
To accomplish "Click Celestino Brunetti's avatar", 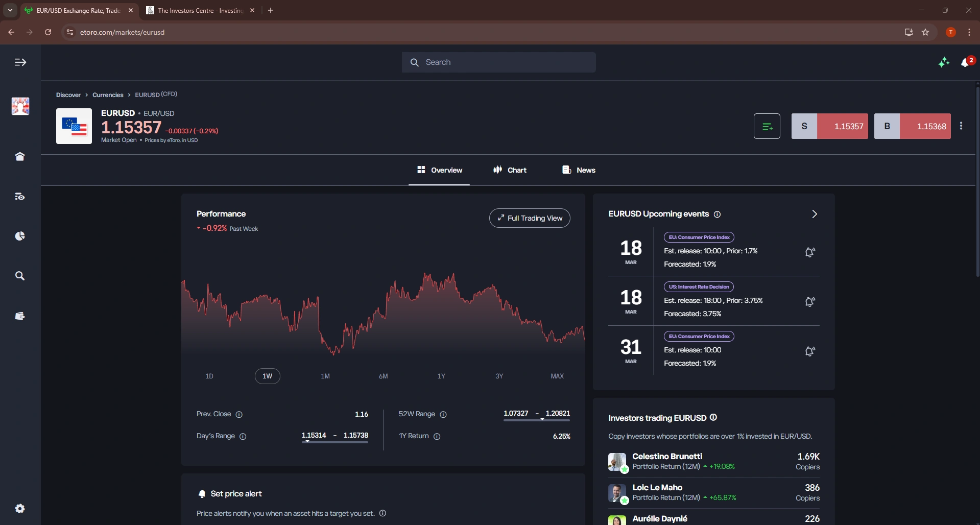I will coord(617,462).
